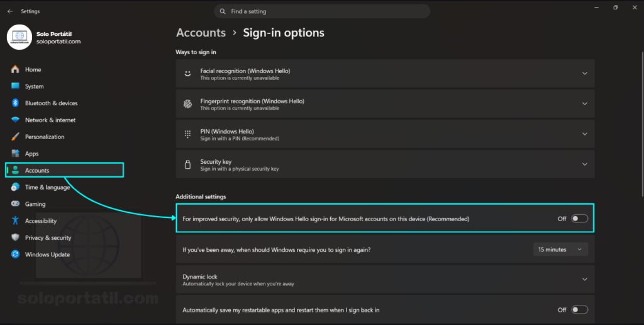Click the Solo Portátil profile picture
Screen dimensions: 644x325
click(x=19, y=37)
